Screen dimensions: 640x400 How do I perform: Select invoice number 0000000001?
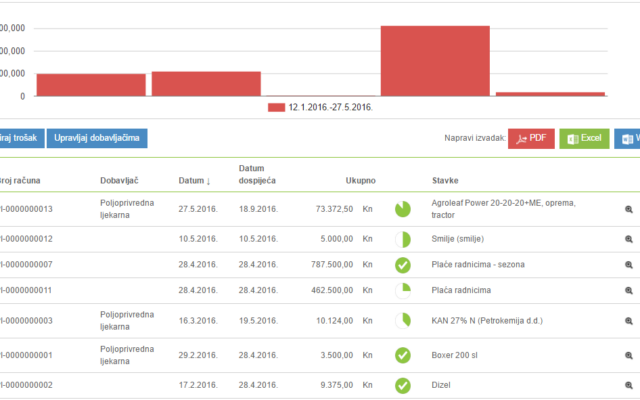[26, 356]
